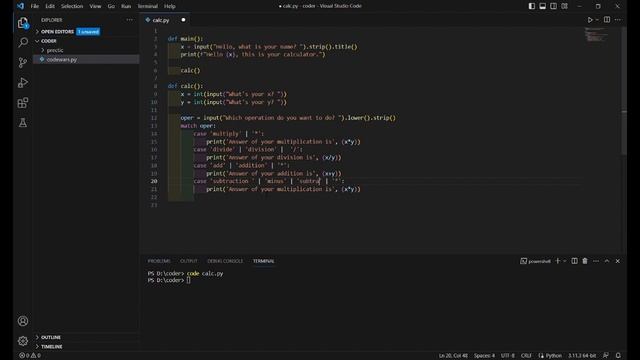Select the powershell terminal entry

[x=536, y=261]
